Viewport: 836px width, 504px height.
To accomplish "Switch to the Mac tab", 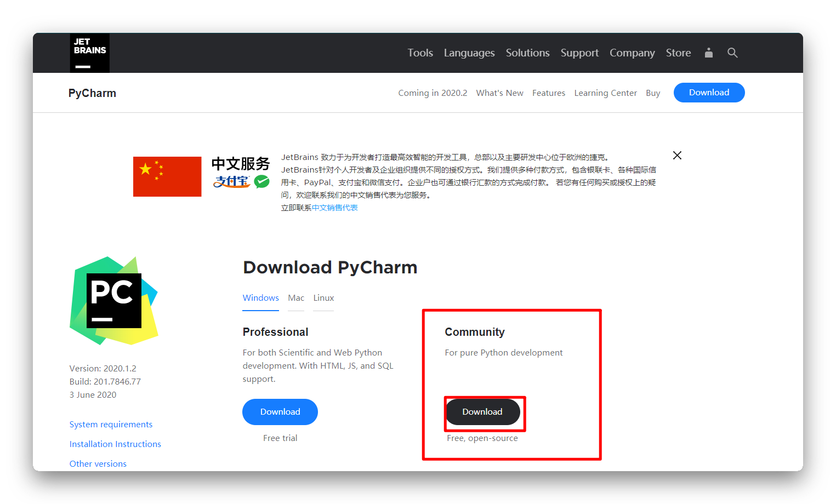I will point(296,298).
